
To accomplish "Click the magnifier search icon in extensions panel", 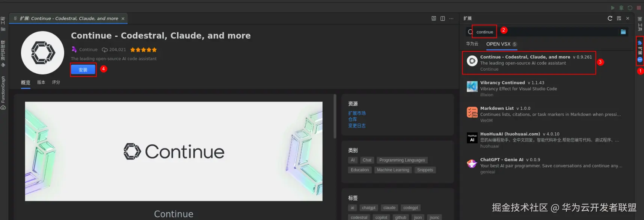I will pyautogui.click(x=470, y=32).
